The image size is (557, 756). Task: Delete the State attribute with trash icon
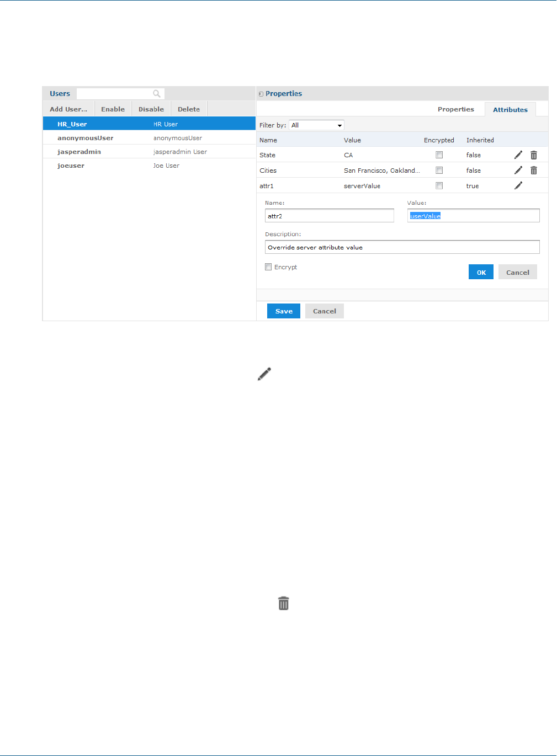(534, 155)
